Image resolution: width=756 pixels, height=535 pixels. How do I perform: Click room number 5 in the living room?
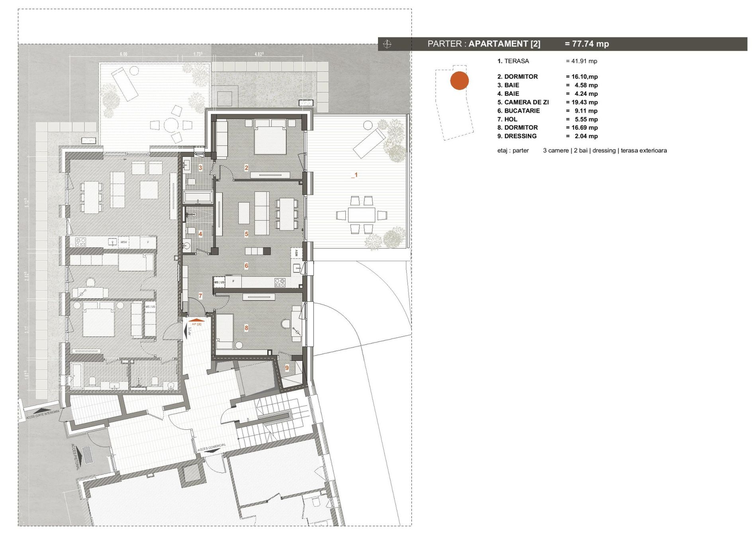tap(246, 234)
